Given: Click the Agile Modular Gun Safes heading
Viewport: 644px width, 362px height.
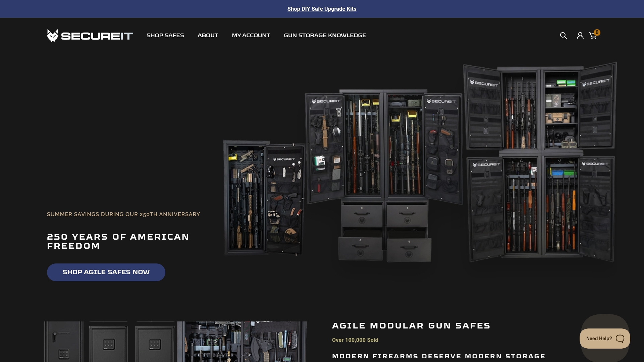Looking at the screenshot, I should 411,326.
